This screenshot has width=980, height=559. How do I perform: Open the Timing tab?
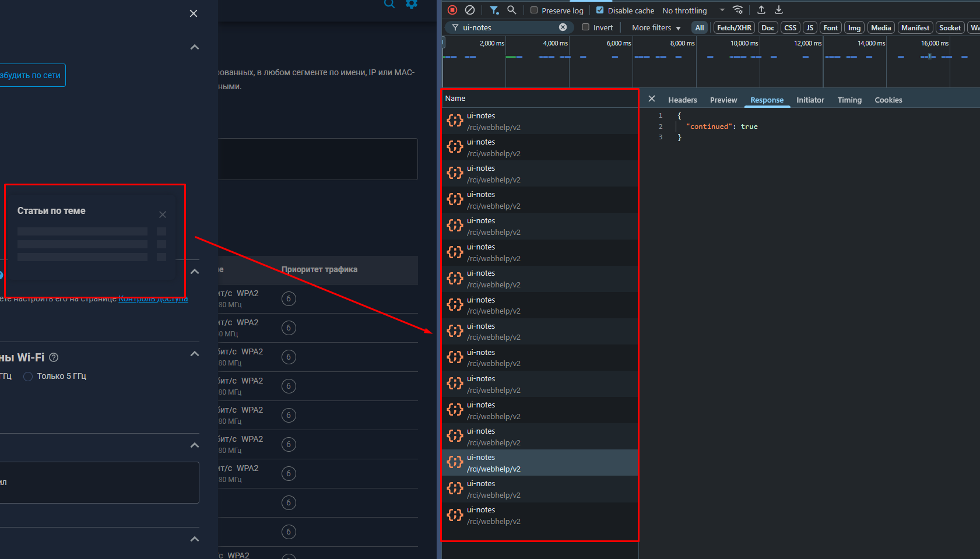[849, 100]
